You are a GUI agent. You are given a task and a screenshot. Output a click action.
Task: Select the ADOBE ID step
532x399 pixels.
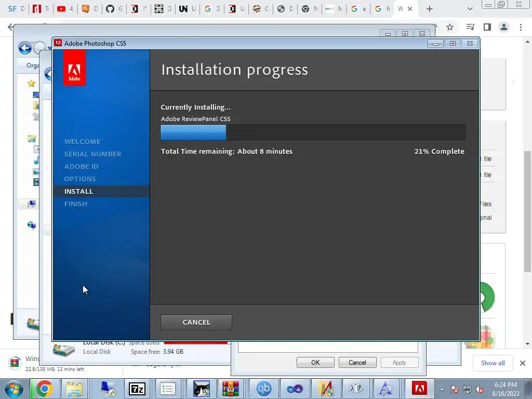click(x=81, y=167)
